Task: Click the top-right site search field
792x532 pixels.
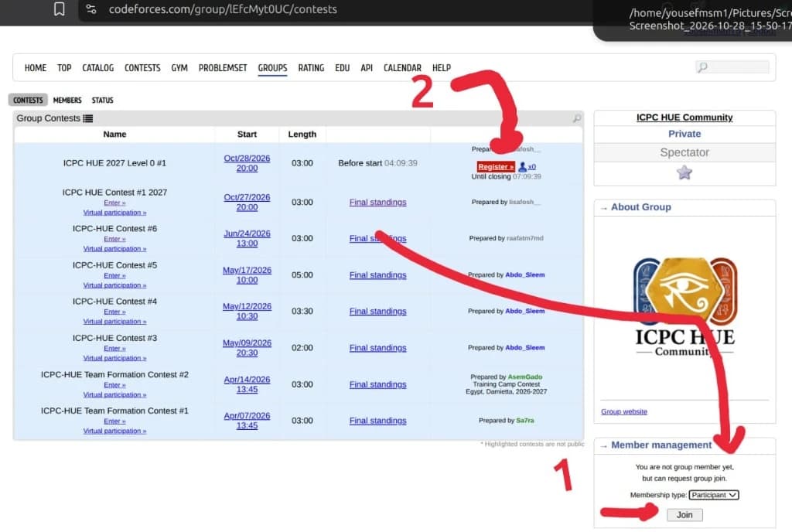Action: [732, 67]
